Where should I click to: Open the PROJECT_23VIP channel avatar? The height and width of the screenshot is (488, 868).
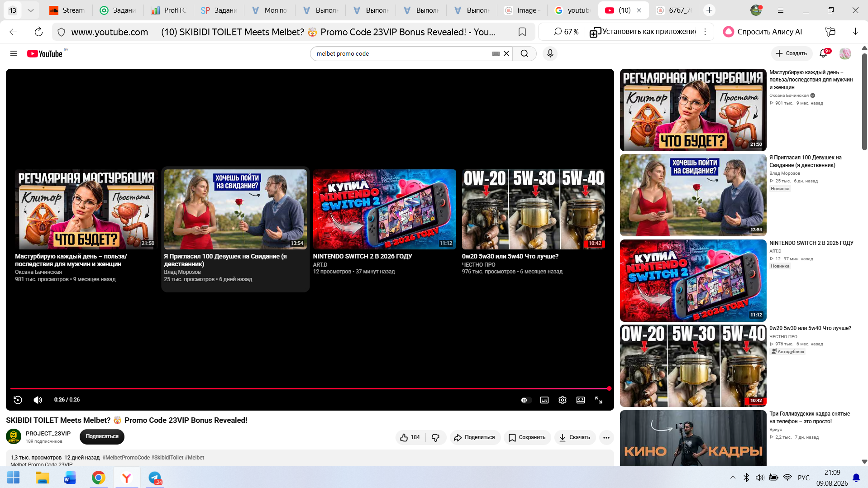tap(14, 436)
